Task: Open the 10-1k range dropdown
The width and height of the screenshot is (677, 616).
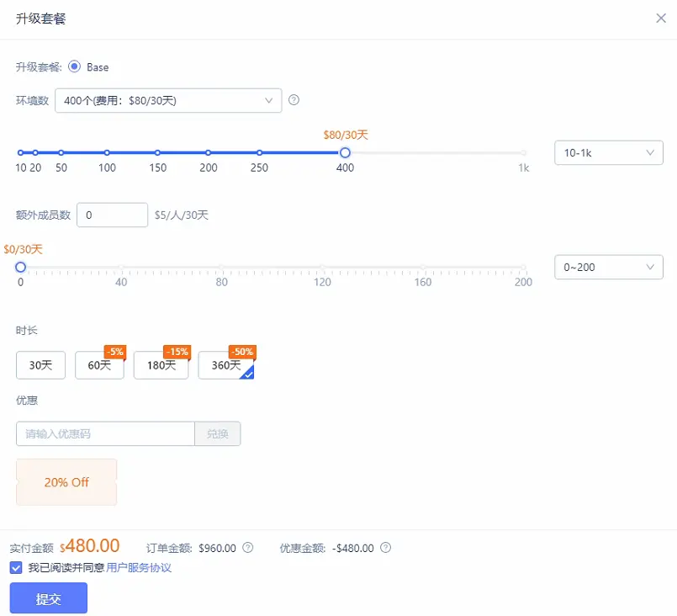Action: 608,152
